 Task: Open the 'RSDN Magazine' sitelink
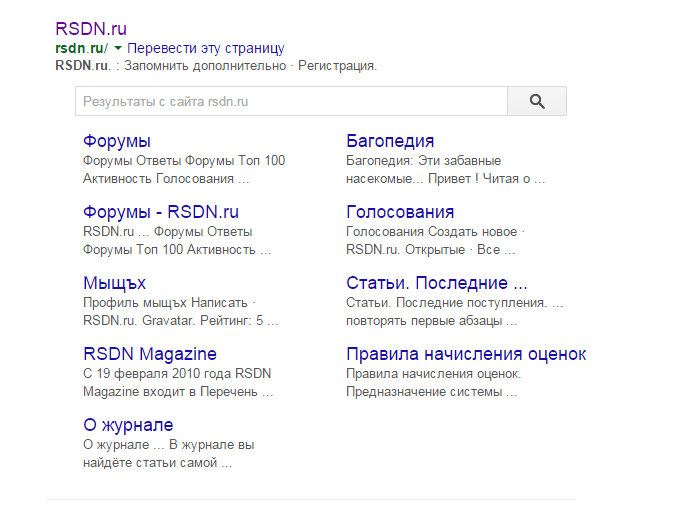coord(150,354)
